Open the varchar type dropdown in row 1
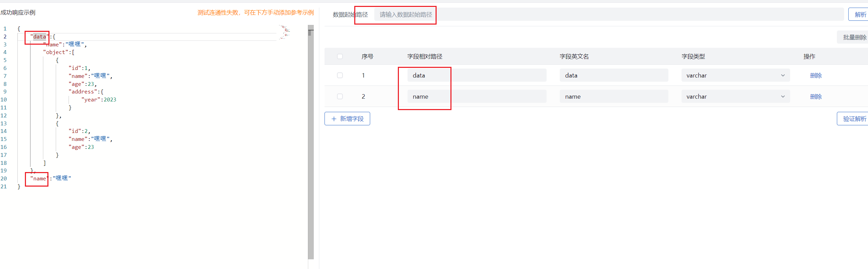The image size is (868, 269). click(735, 75)
